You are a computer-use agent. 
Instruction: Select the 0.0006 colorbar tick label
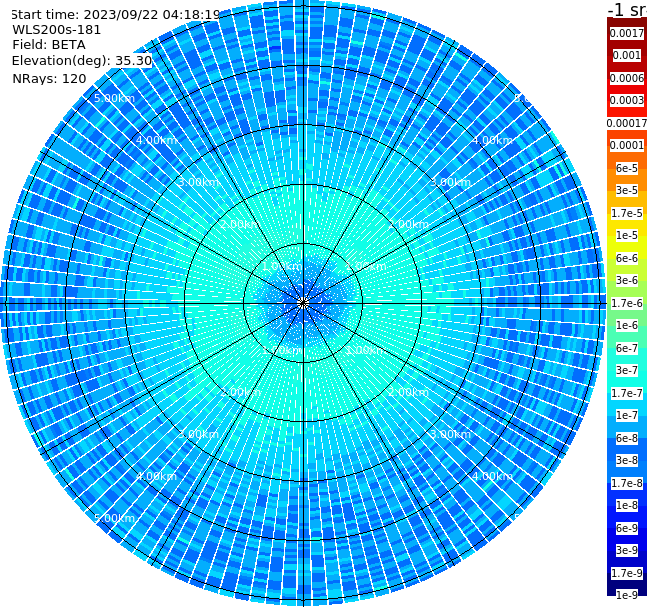click(x=627, y=78)
